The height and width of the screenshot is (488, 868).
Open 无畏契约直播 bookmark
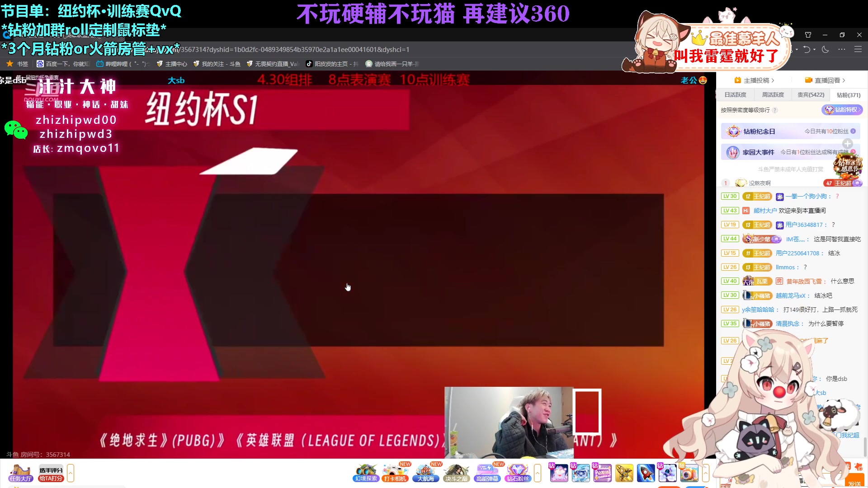point(273,64)
